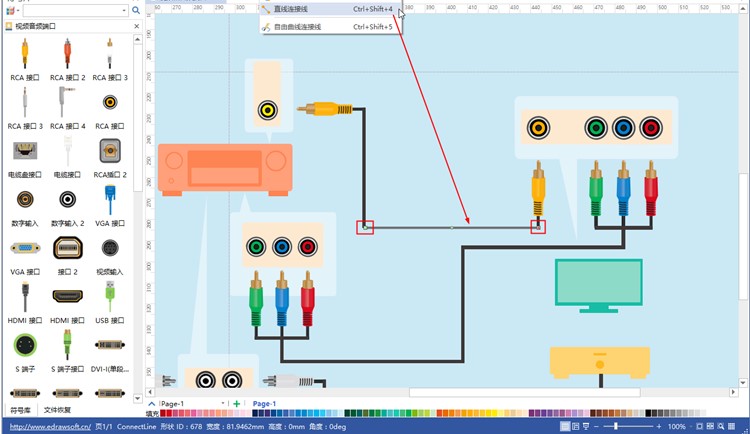Click the leftmost view-mode icon in status bar

point(565,426)
